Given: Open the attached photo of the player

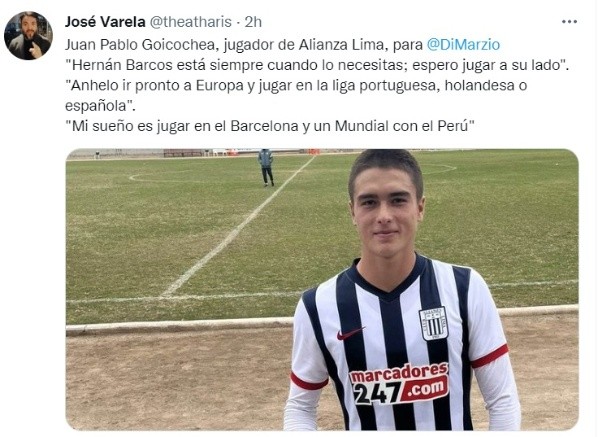Looking at the screenshot, I should tap(322, 289).
